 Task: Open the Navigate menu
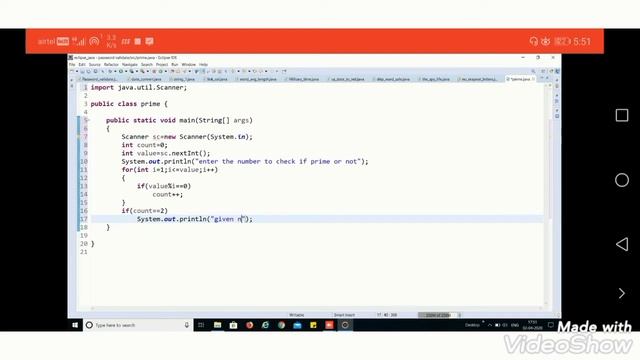tap(130, 64)
